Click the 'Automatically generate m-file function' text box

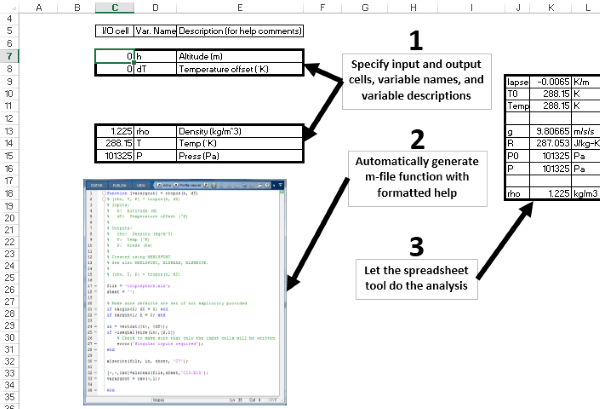417,178
